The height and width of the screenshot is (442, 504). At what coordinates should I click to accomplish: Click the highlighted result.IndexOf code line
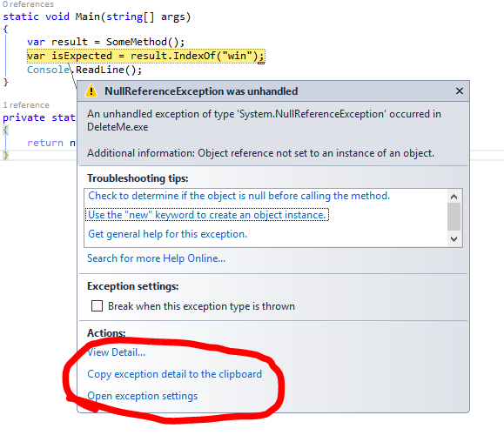(145, 56)
